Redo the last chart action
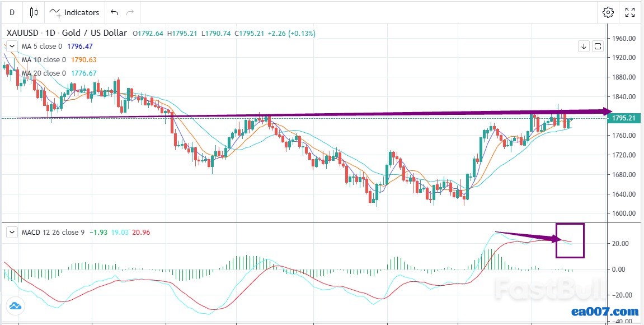The height and width of the screenshot is (325, 644). tap(130, 12)
